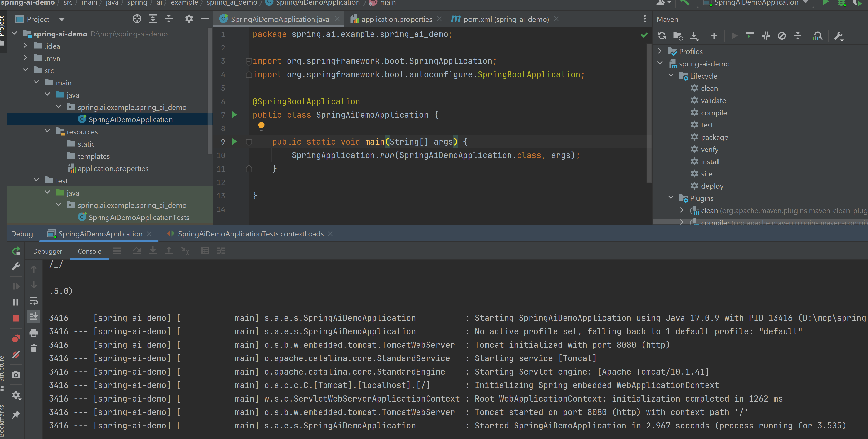868x439 pixels.
Task: Click the camera thread dump icon
Action: pos(16,375)
